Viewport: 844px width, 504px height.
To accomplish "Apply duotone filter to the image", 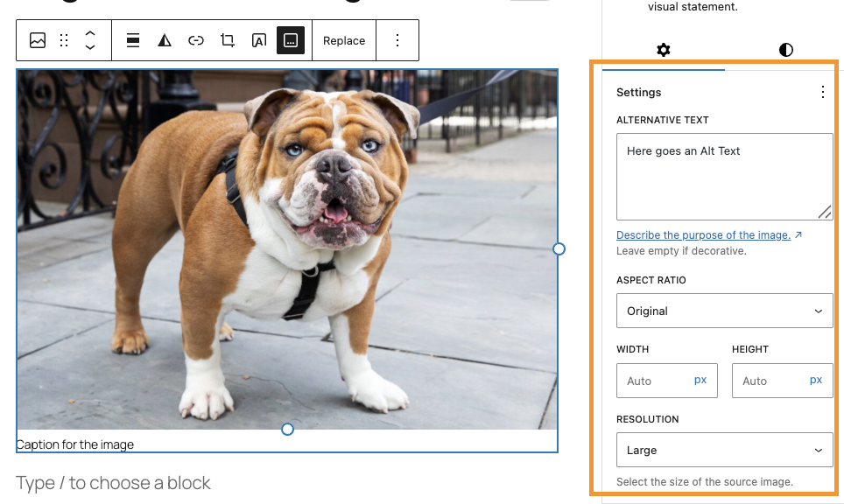I will click(x=165, y=40).
